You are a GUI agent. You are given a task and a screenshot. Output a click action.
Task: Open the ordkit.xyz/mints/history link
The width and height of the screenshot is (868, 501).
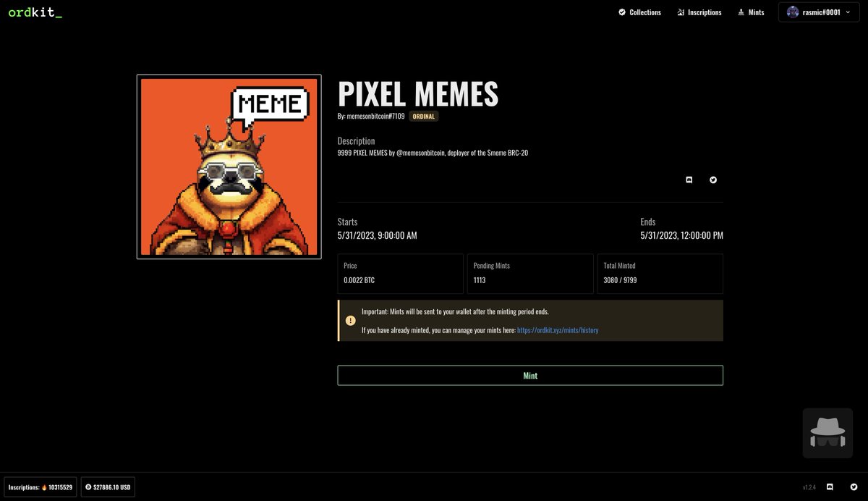558,330
